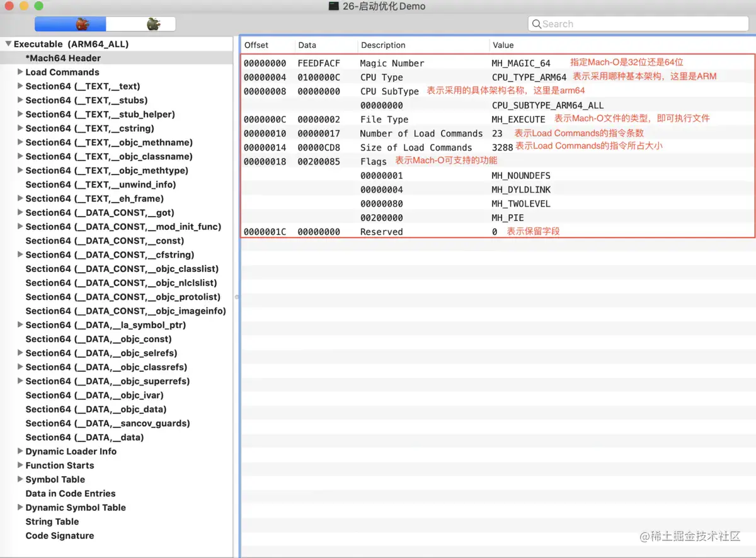Select Section64 (__DATA_CONST,__objc_classlist) row
The image size is (756, 558).
click(x=117, y=269)
